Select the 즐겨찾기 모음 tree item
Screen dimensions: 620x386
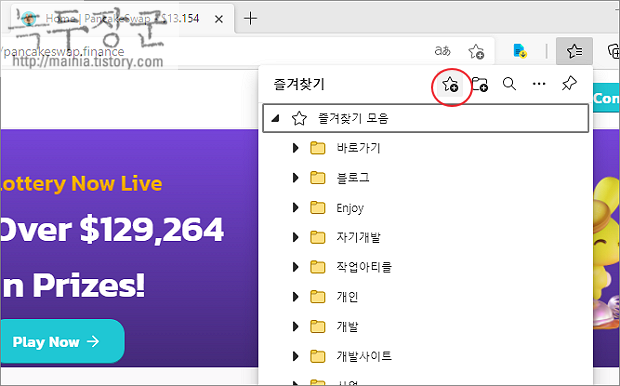pos(425,118)
